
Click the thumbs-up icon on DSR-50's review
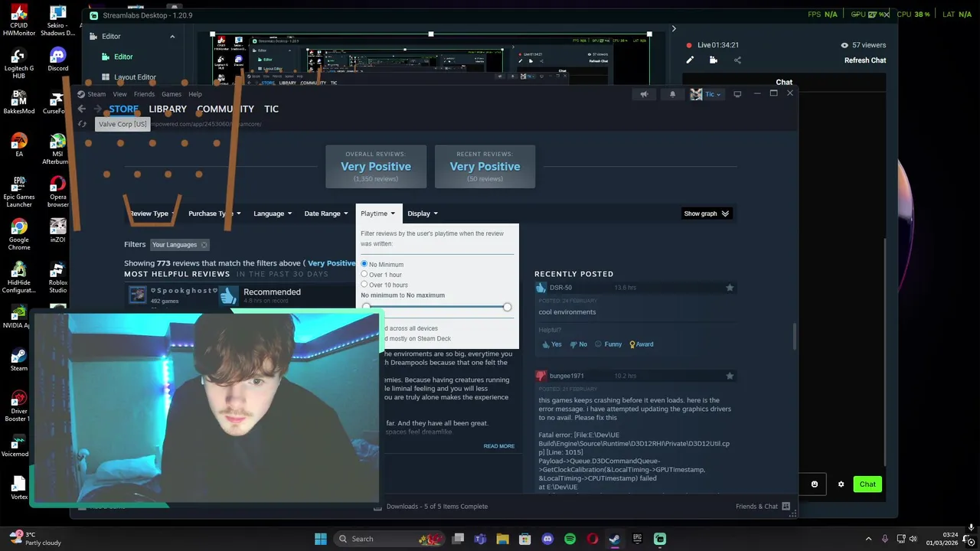[541, 288]
